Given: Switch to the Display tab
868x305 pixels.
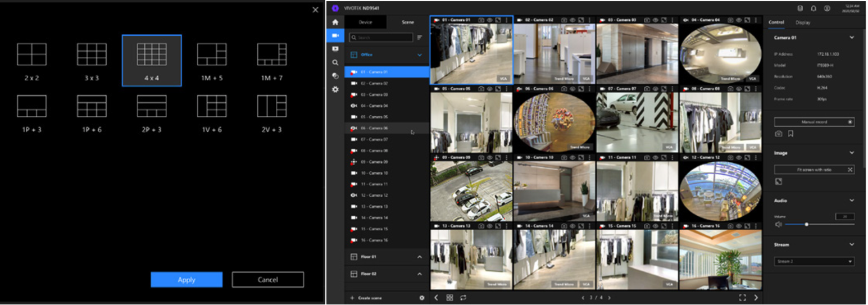Looking at the screenshot, I should (x=803, y=22).
